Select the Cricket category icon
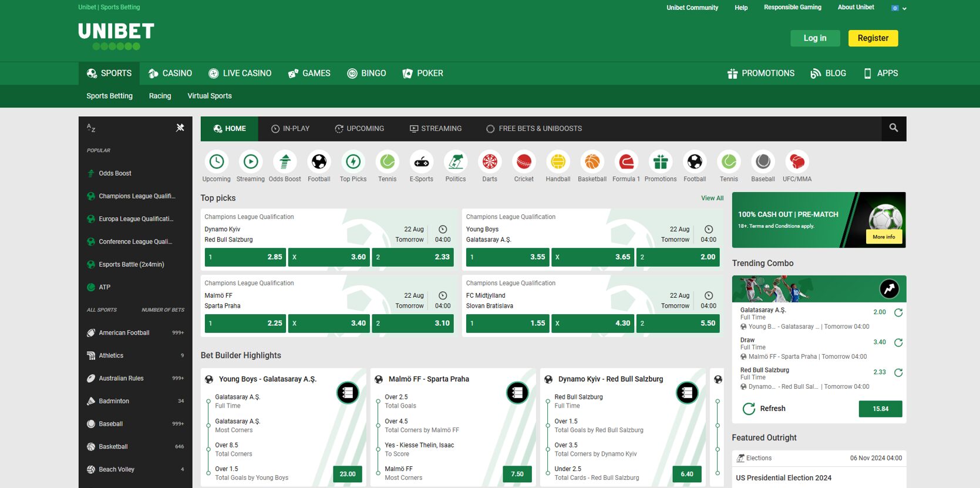 click(524, 161)
